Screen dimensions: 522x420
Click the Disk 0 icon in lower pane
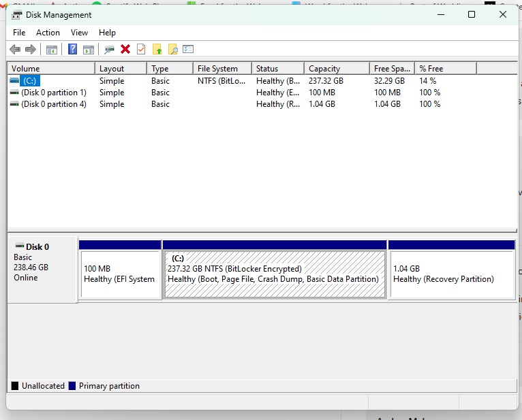click(20, 246)
